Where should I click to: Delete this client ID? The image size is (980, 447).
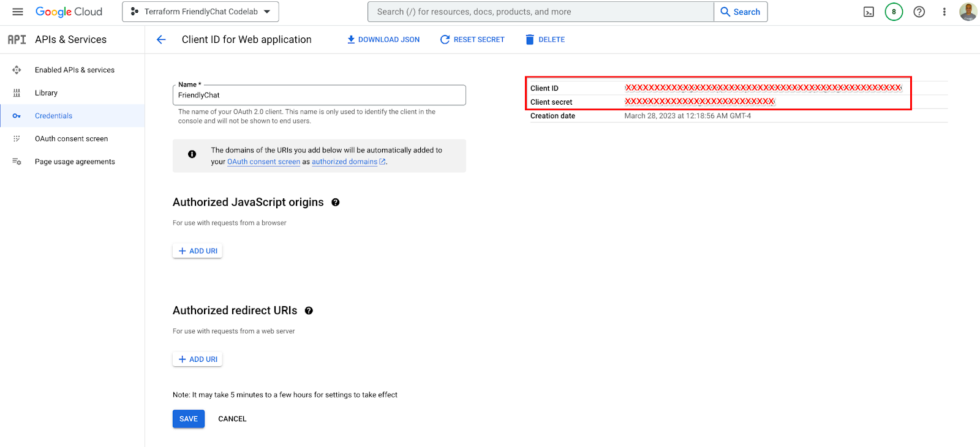545,40
